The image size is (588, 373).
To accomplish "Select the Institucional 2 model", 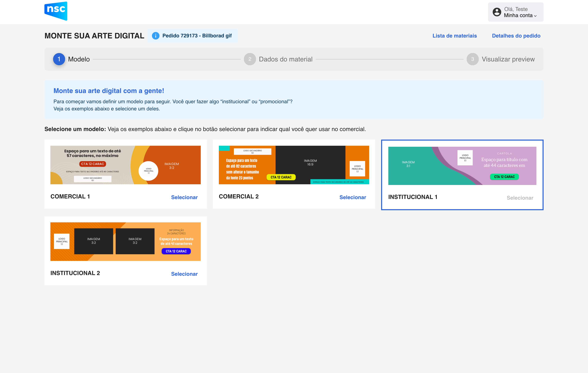I will tap(184, 274).
